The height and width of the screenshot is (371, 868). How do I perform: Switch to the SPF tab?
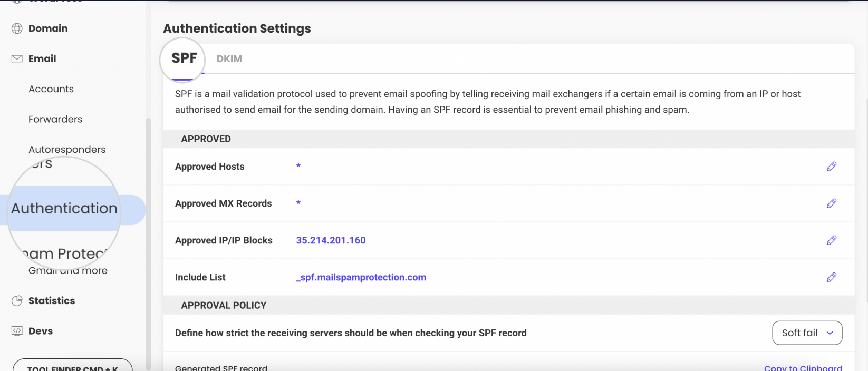click(184, 58)
